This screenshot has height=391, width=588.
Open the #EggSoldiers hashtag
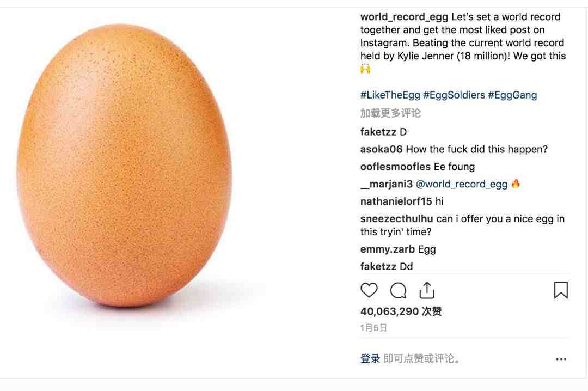(x=454, y=95)
